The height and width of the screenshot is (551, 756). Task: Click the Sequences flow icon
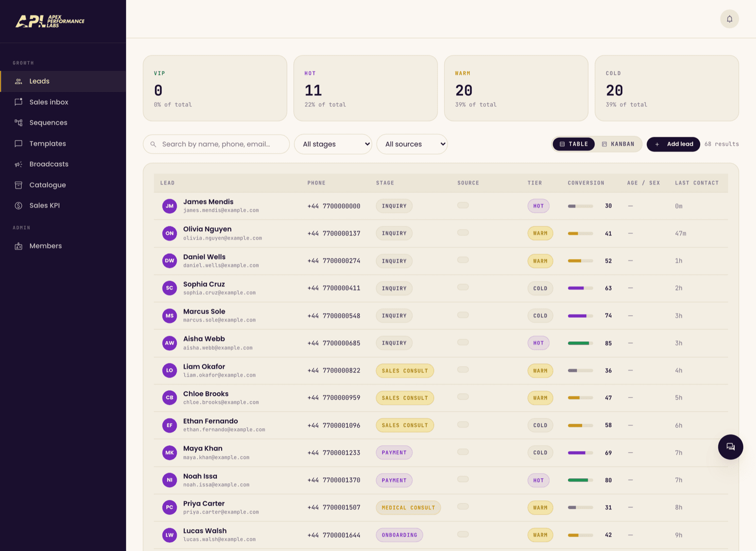[x=18, y=123]
